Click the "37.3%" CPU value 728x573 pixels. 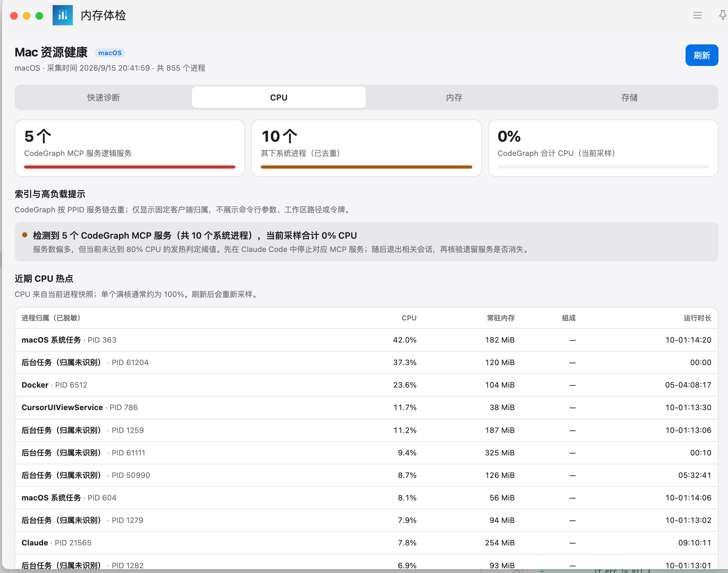click(405, 362)
